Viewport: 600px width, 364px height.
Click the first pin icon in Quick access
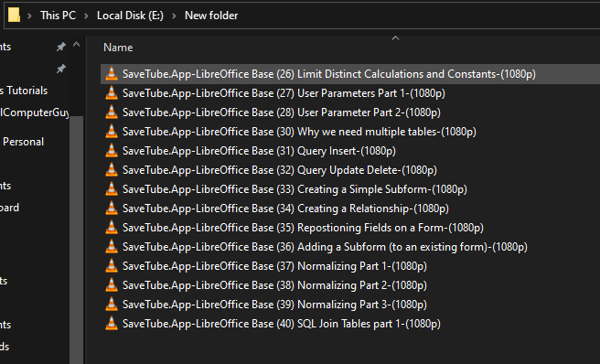point(61,47)
